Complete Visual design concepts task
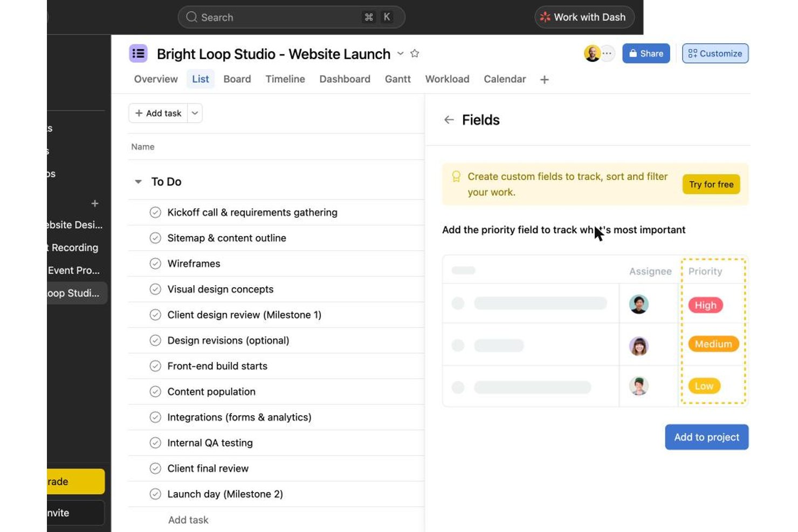The image size is (798, 532). click(155, 289)
